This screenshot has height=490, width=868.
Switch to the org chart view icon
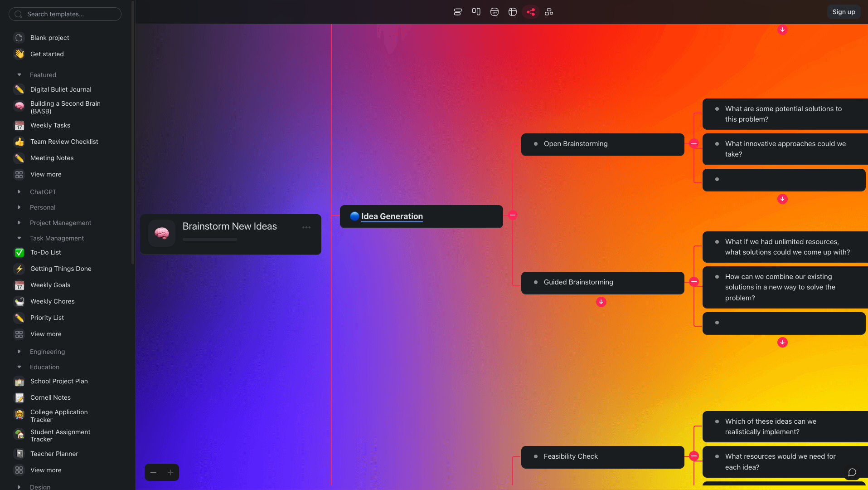click(549, 12)
